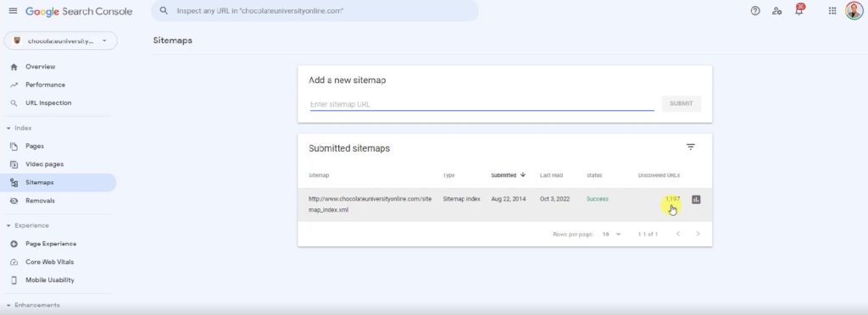Click the Sitemap column header
Image resolution: width=868 pixels, height=315 pixels.
click(x=319, y=175)
